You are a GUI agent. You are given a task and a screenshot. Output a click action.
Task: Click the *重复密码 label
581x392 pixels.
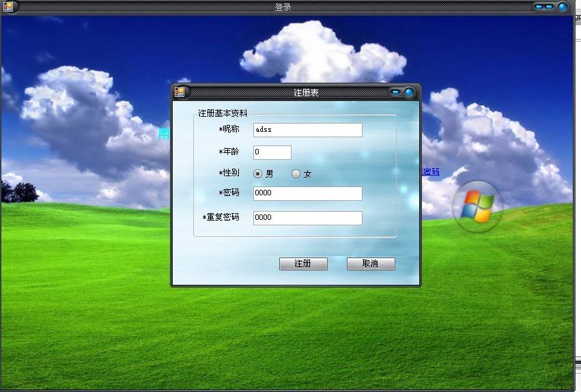pos(221,217)
